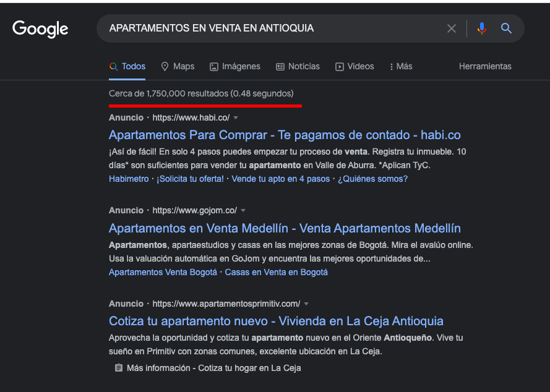550x392 pixels.
Task: Click the Google logo
Action: pyautogui.click(x=40, y=29)
